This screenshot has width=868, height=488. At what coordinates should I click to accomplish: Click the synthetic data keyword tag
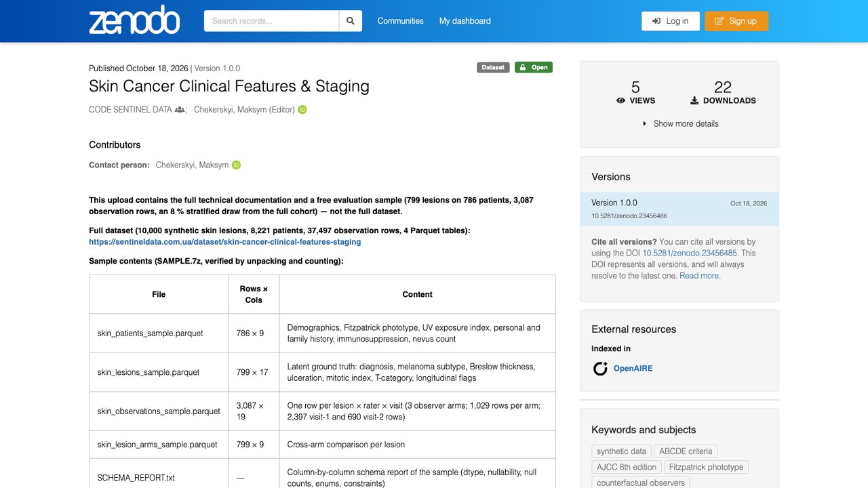(622, 451)
